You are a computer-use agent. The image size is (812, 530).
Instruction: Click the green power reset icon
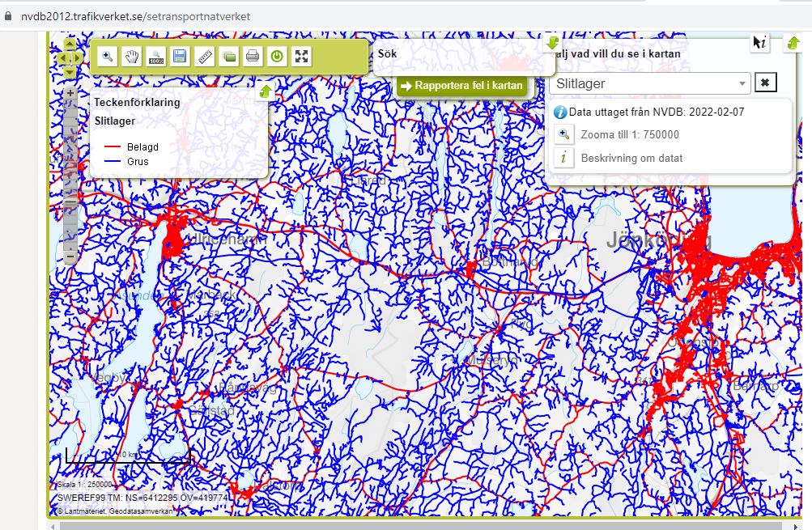[x=277, y=57]
